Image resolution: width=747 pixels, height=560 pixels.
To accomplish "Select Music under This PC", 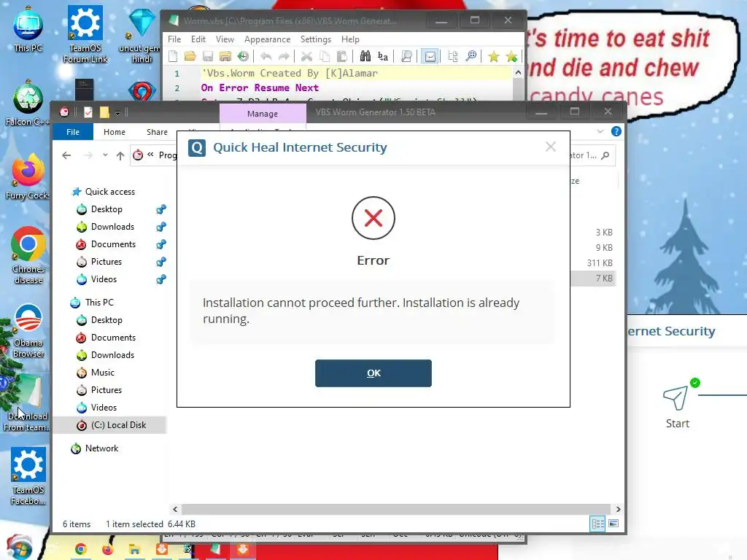I will coord(102,373).
